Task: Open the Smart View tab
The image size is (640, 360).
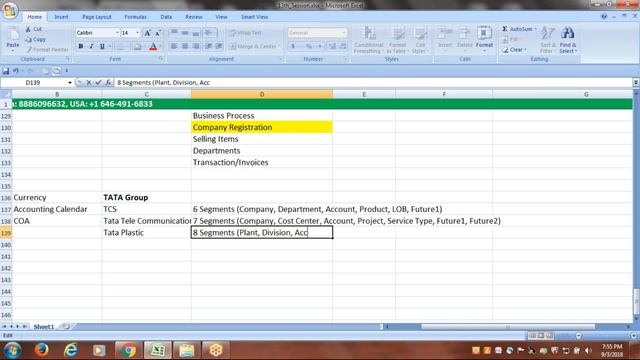Action: (254, 17)
